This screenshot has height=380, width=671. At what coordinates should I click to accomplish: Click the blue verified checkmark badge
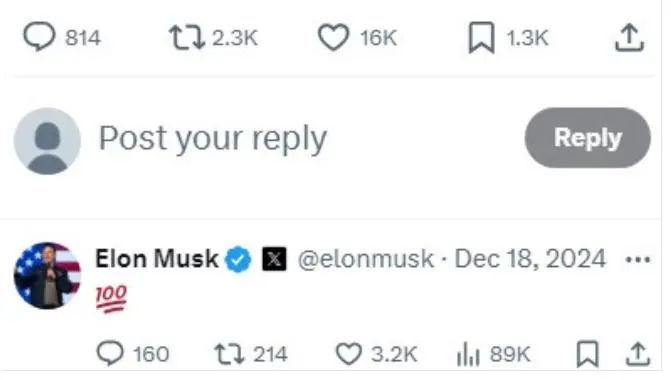pos(238,259)
